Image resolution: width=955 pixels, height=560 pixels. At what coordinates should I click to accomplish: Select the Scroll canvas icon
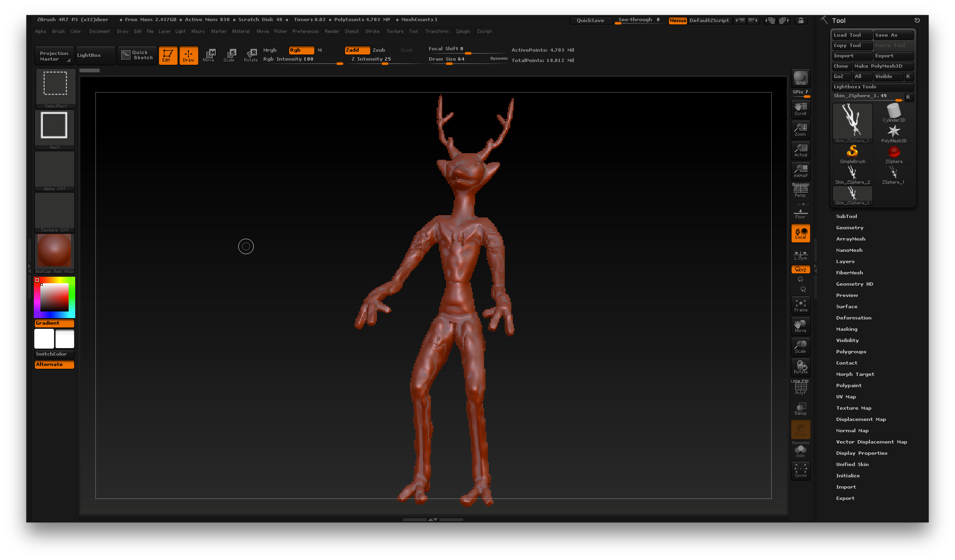[x=800, y=109]
